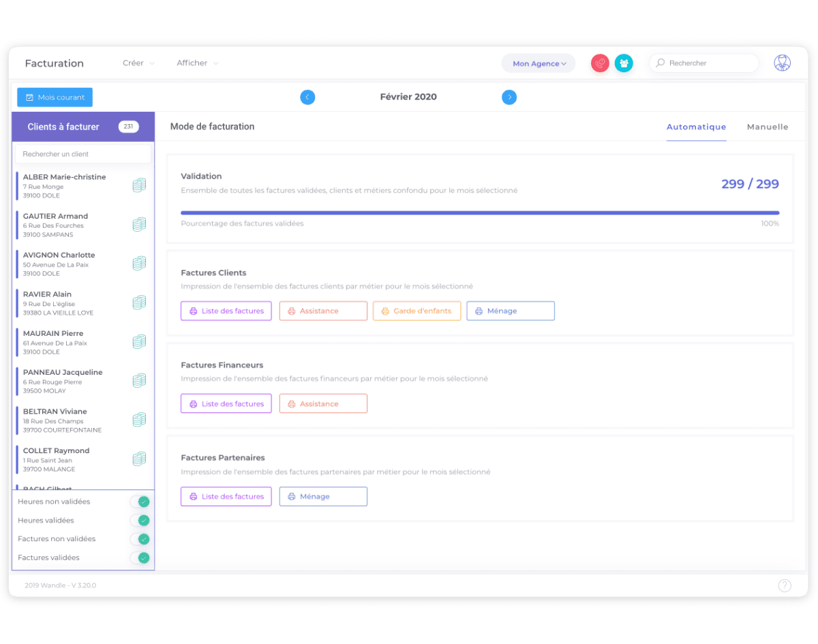Open the teal users group icon
The height and width of the screenshot is (644, 818).
[x=624, y=63]
